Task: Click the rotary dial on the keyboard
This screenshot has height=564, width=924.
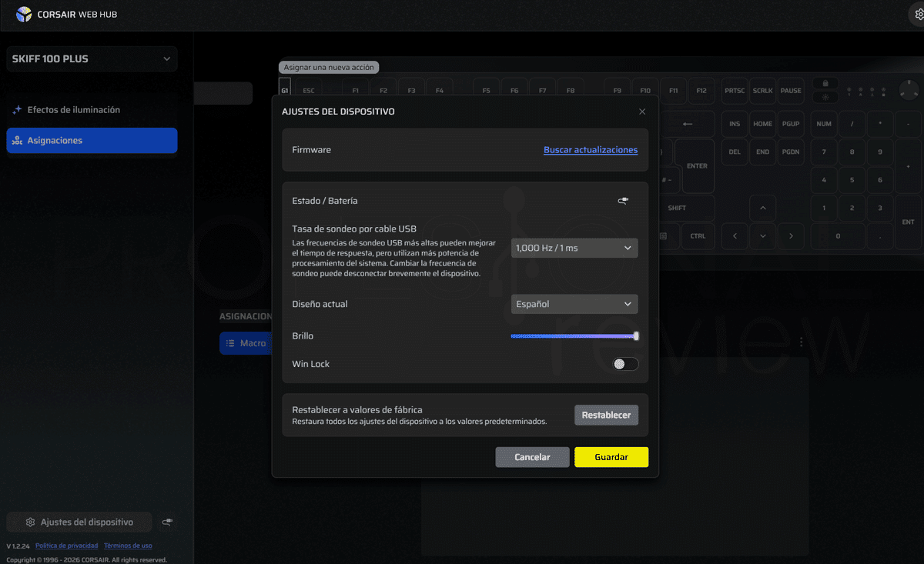Action: [909, 90]
